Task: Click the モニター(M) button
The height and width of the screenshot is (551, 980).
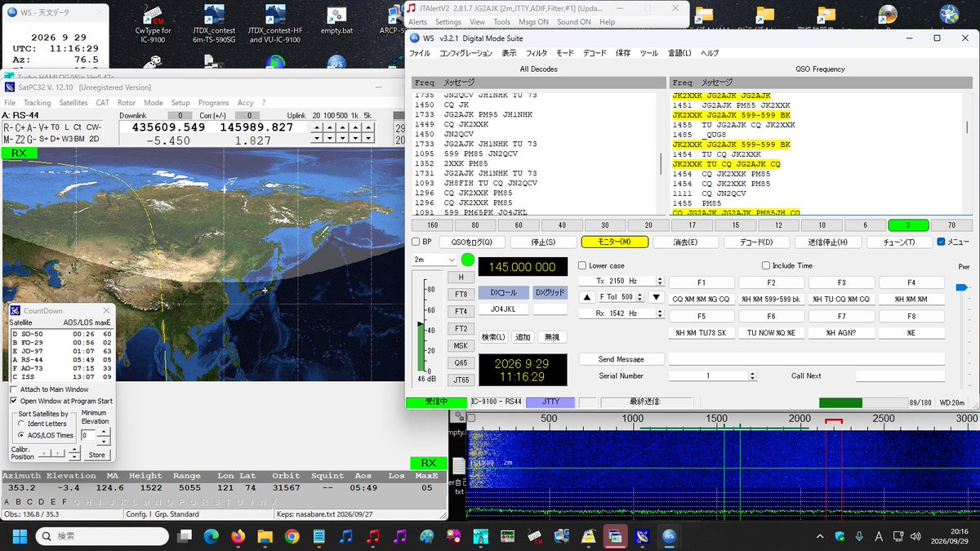Action: [614, 242]
